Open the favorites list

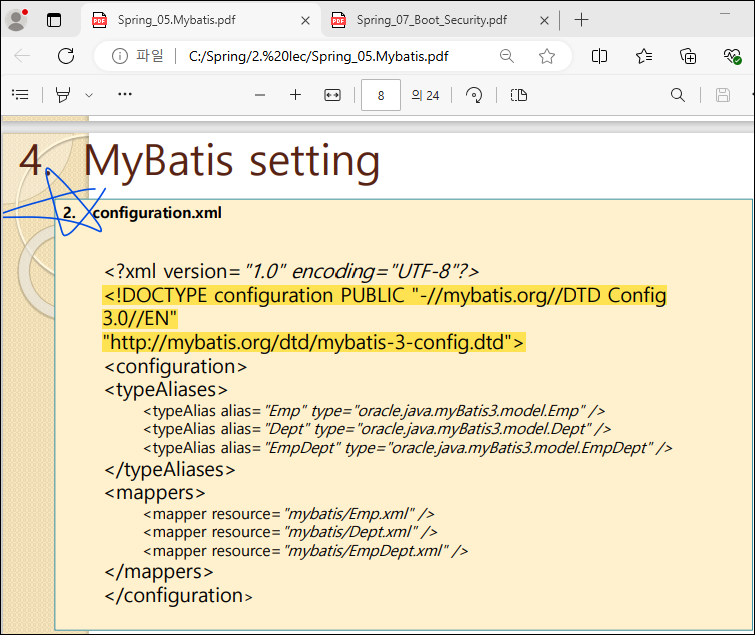(x=644, y=56)
